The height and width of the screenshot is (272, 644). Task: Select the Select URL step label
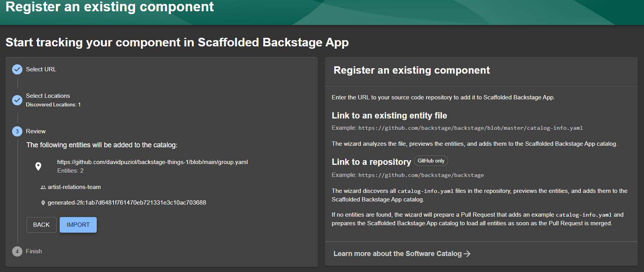pos(41,69)
